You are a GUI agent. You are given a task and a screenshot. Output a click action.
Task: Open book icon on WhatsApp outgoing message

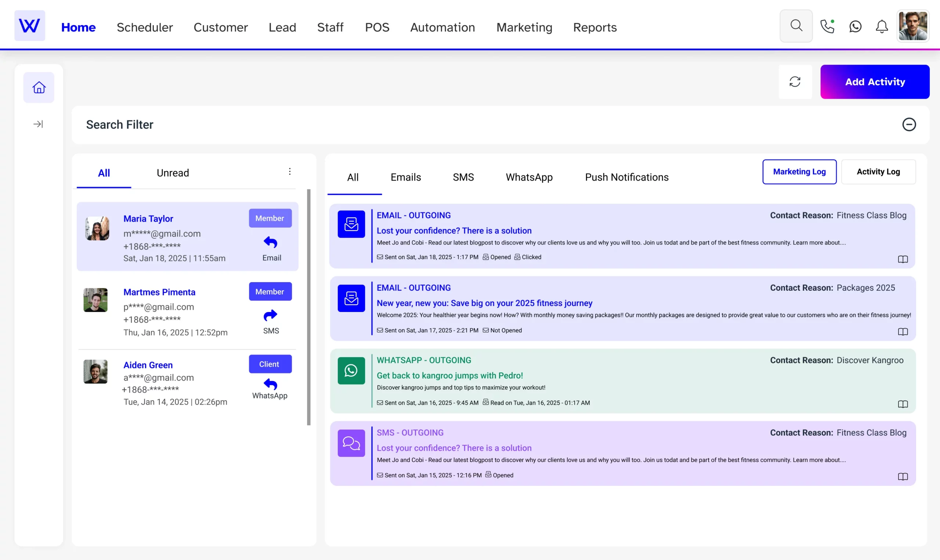[x=902, y=404]
